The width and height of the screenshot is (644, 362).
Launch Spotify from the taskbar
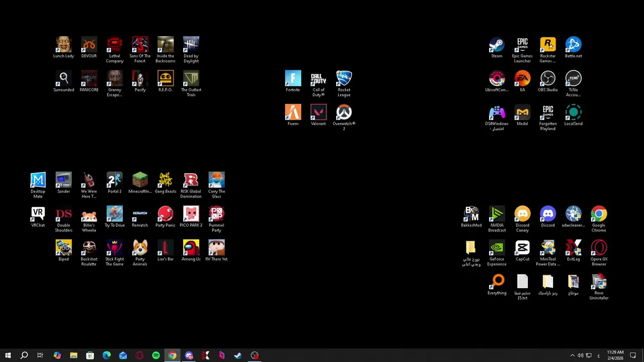pos(156,355)
